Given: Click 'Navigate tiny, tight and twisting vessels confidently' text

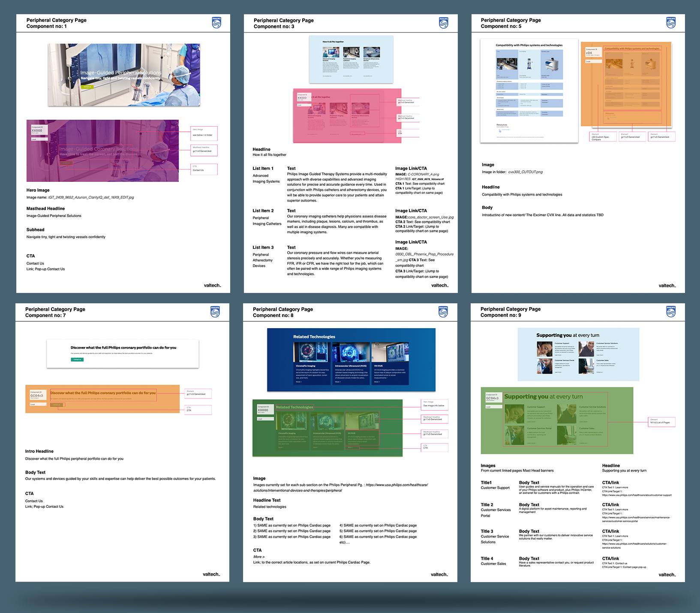Looking at the screenshot, I should [66, 237].
